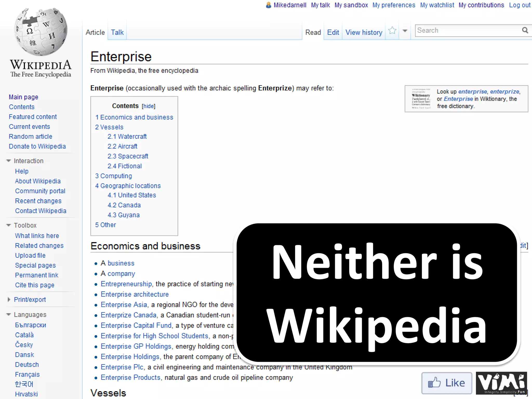Viewport: 532px width, 399px height.
Task: Open Special pages link
Action: 35,265
